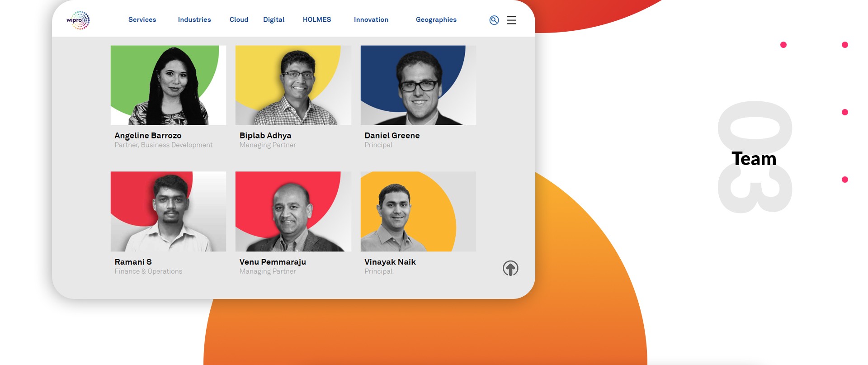868x365 pixels.
Task: Click the Wipro logo icon
Action: (78, 20)
